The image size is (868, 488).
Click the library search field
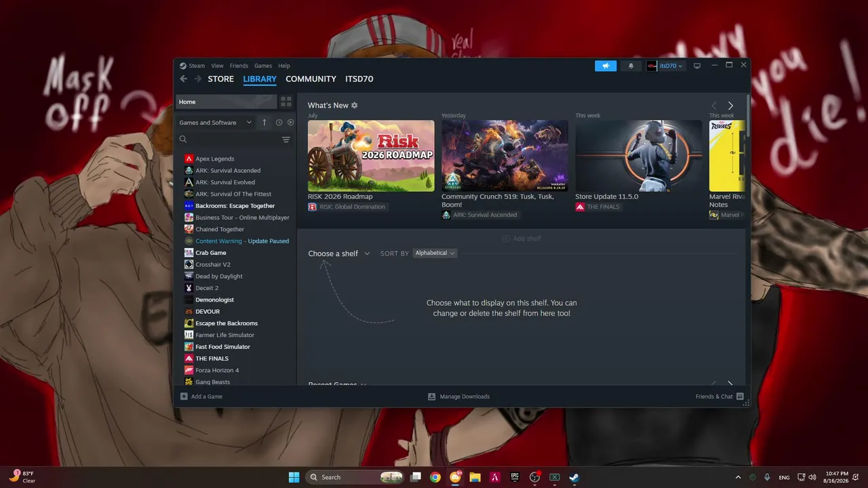pos(229,140)
